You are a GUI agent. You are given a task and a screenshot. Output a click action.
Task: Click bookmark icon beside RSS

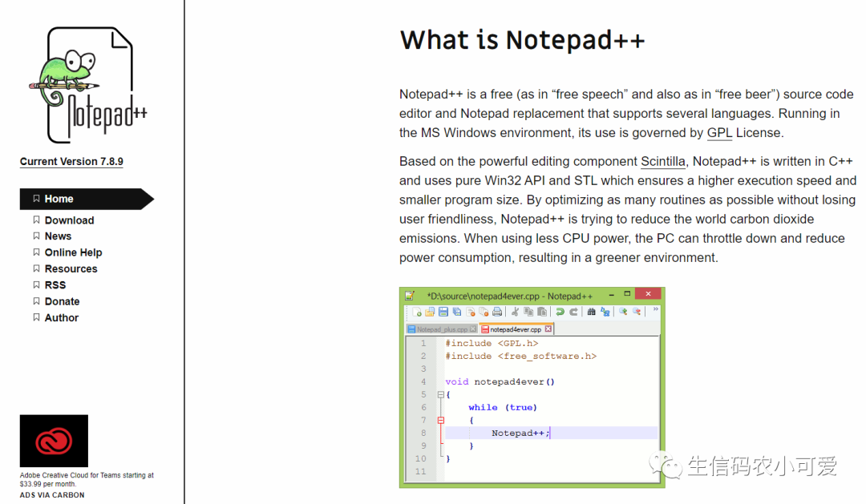click(36, 284)
